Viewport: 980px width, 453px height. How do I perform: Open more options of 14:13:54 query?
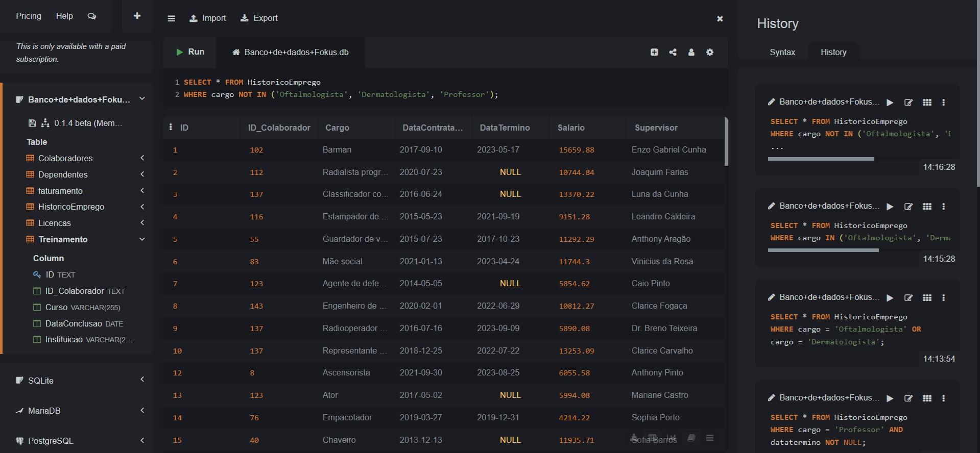943,298
